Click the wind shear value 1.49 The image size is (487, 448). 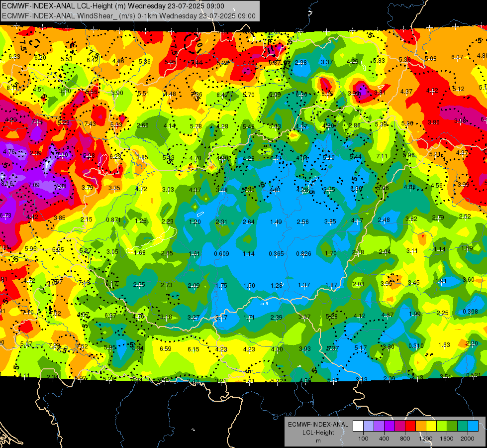tap(276, 222)
